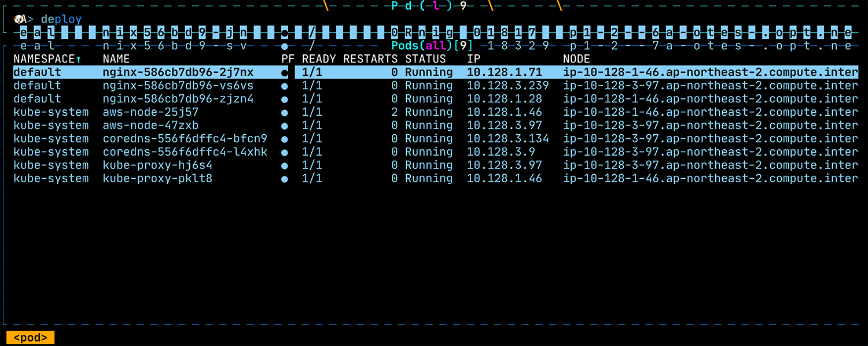868x346 pixels.
Task: Click IP address 10.128.3.9
Action: [x=501, y=152]
